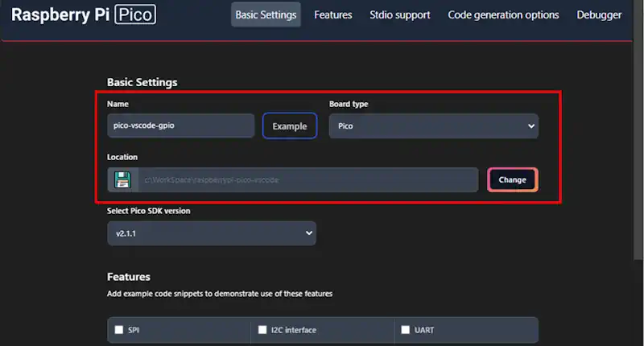Viewport: 644px width, 346px height.
Task: Click the 'Add example code snippets' description
Action: [x=220, y=294]
